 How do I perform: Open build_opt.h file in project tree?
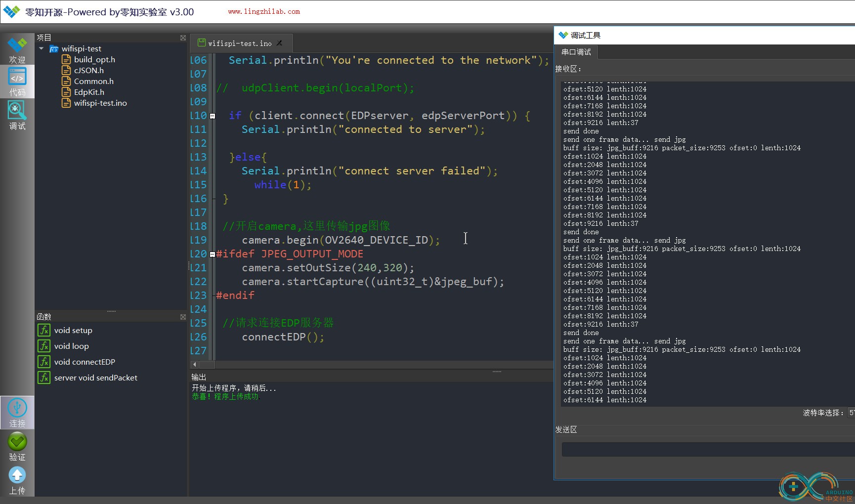94,59
